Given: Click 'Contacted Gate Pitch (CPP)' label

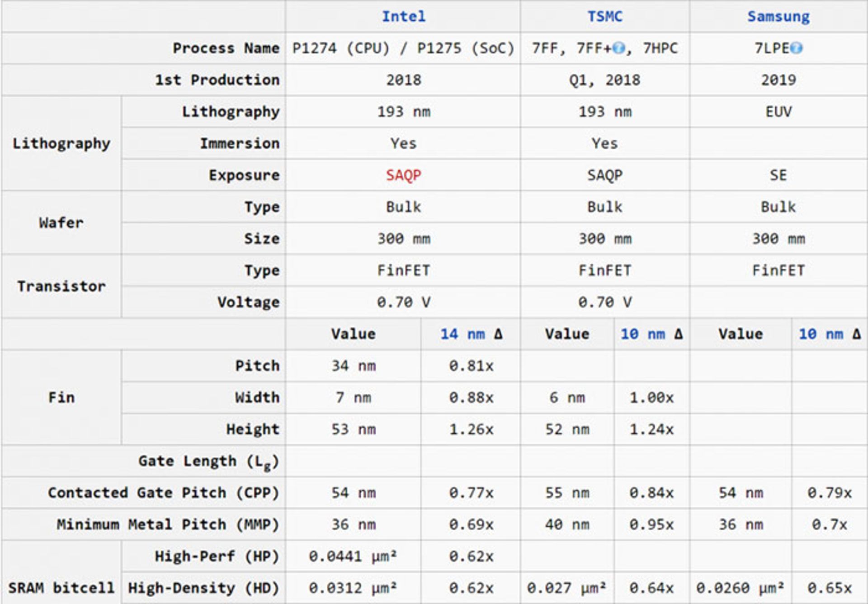Looking at the screenshot, I should point(164,493).
